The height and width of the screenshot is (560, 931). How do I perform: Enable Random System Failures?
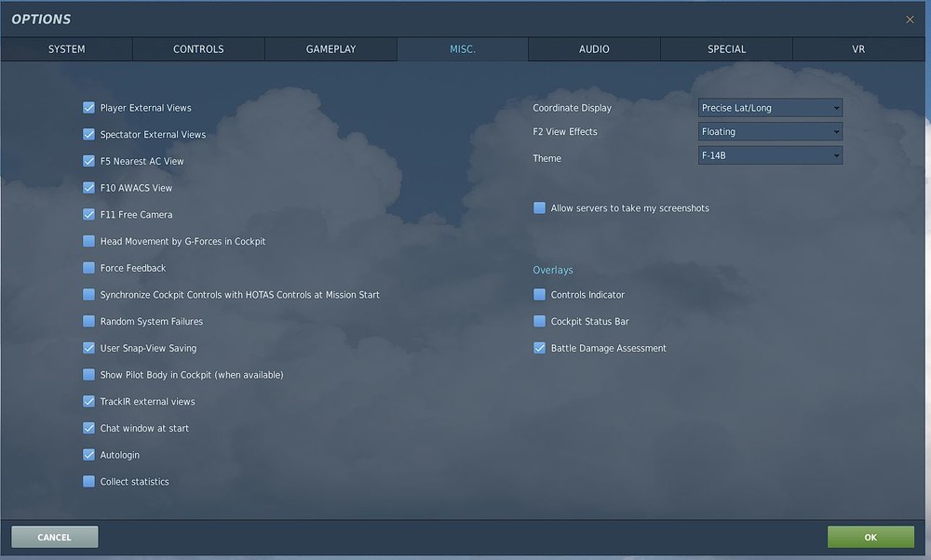click(x=88, y=321)
